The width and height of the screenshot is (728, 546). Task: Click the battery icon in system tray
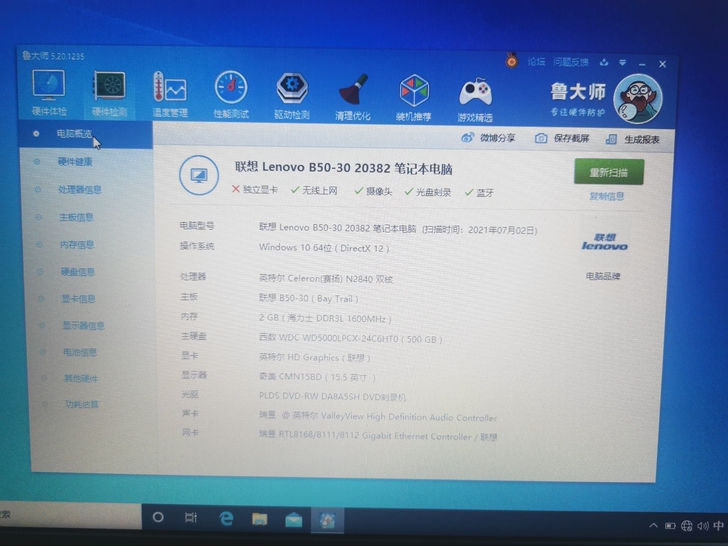tap(670, 526)
